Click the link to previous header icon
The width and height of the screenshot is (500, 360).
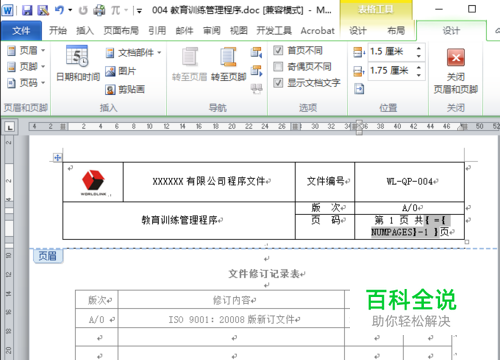[x=256, y=89]
